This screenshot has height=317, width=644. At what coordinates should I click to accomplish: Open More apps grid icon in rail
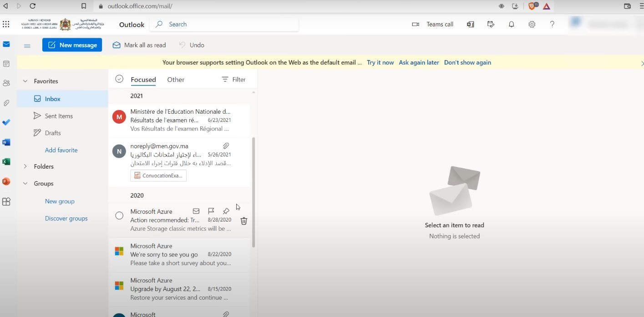[x=6, y=202]
